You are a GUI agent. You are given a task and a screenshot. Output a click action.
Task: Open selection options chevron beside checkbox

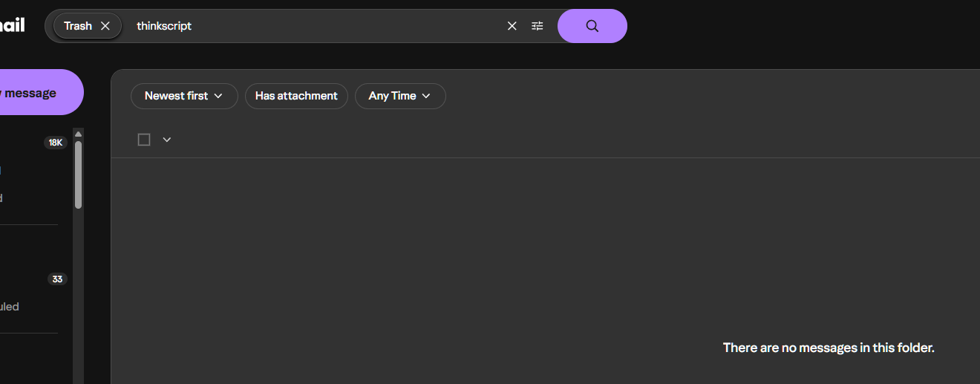[x=167, y=140]
